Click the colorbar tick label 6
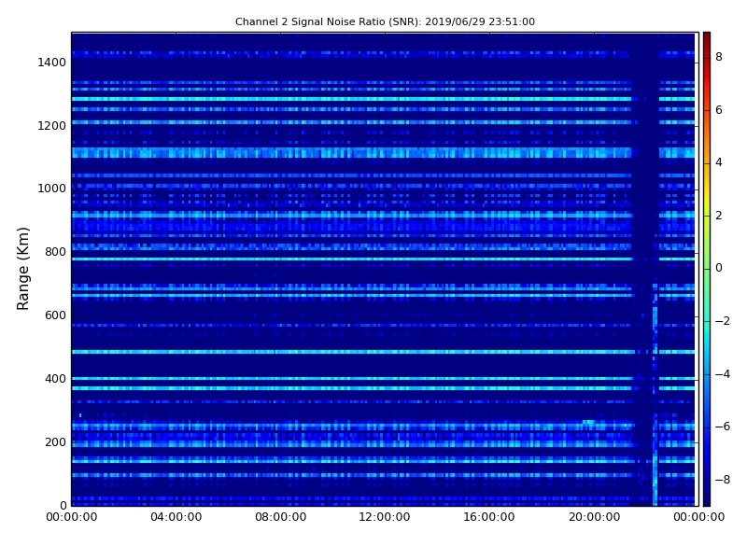The image size is (747, 560). click(719, 110)
